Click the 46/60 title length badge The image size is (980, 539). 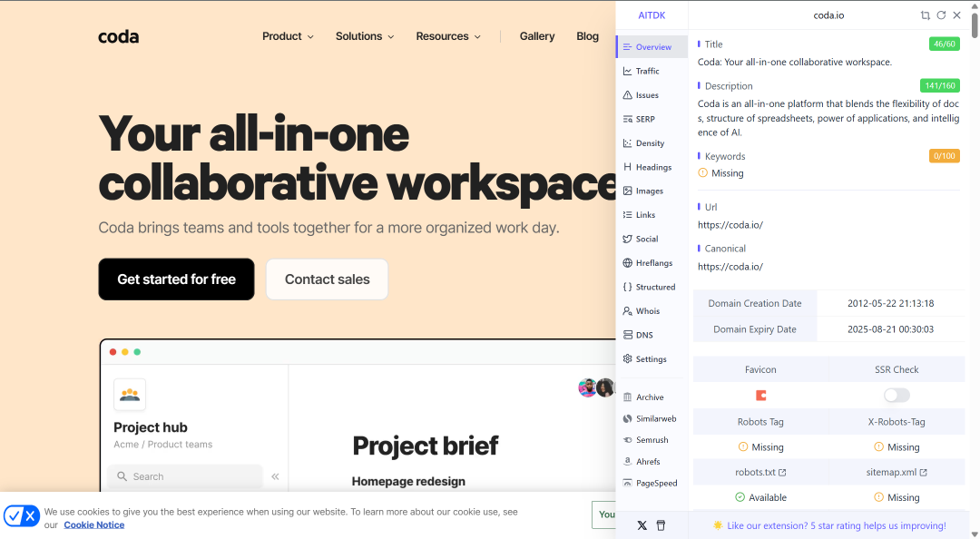tap(944, 44)
